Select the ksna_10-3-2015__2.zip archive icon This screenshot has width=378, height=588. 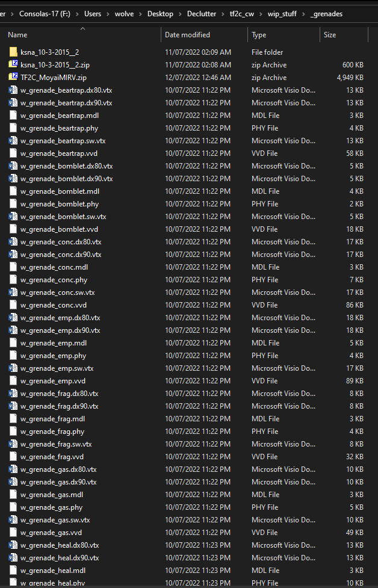tap(13, 64)
